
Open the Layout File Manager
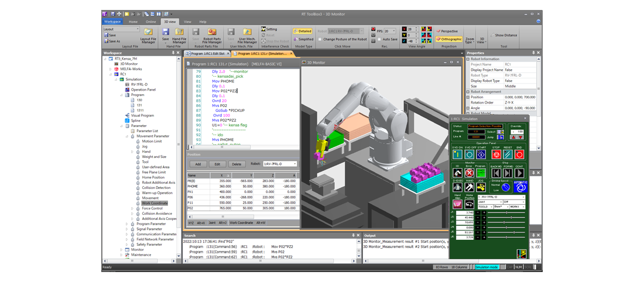pyautogui.click(x=148, y=35)
